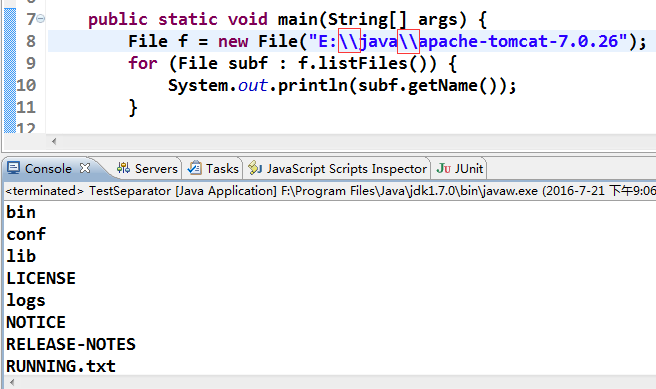Click 'NOTICE' in console output

point(36,322)
